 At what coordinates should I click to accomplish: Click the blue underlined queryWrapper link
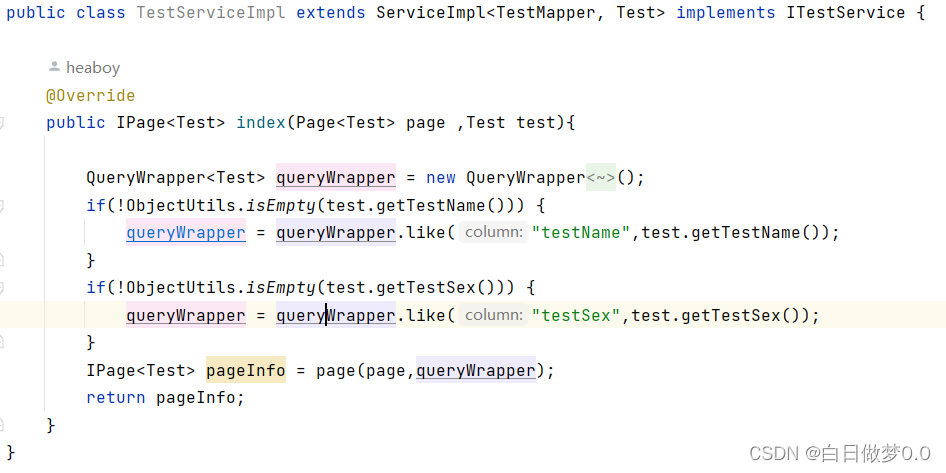point(186,232)
